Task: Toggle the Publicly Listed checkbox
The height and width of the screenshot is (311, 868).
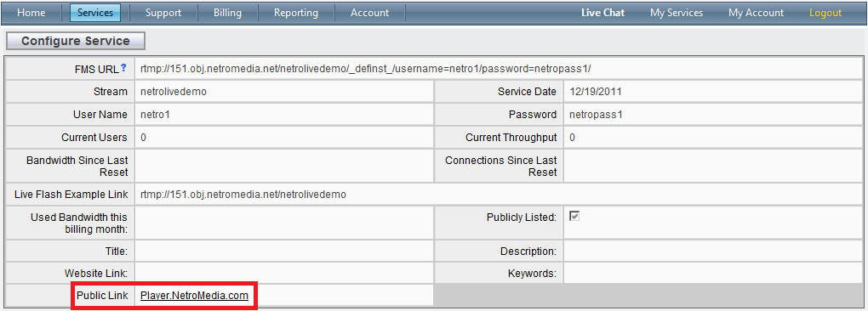Action: coord(574,217)
